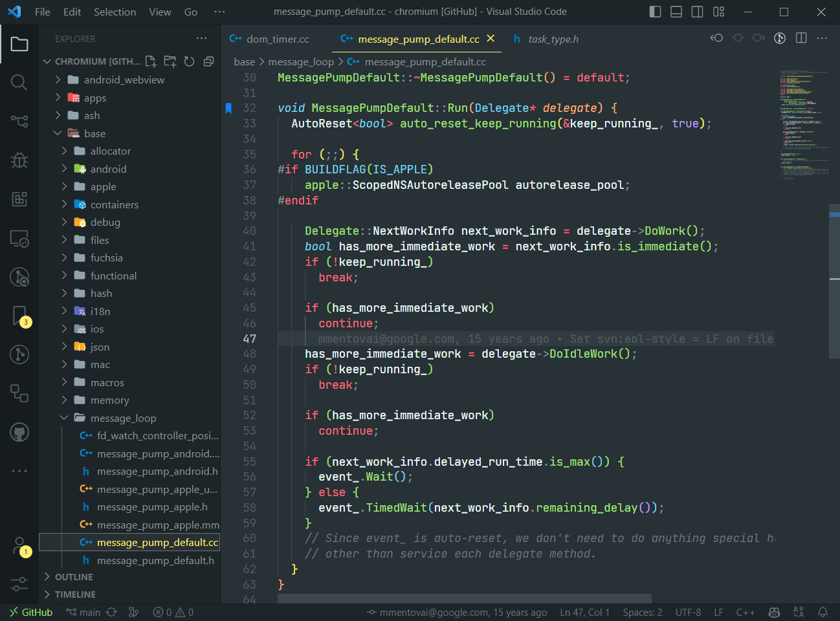Viewport: 840px width, 621px height.
Task: Change indentation via Spaces: 2
Action: tap(643, 612)
